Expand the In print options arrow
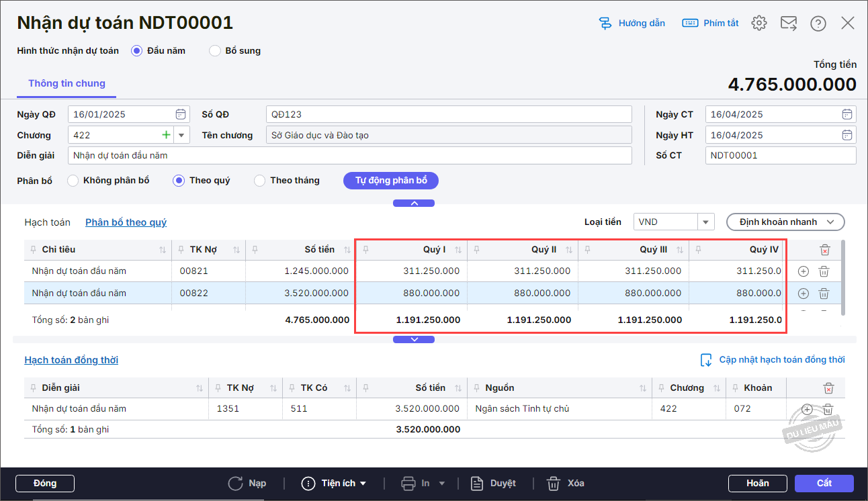The image size is (868, 501). tap(442, 484)
